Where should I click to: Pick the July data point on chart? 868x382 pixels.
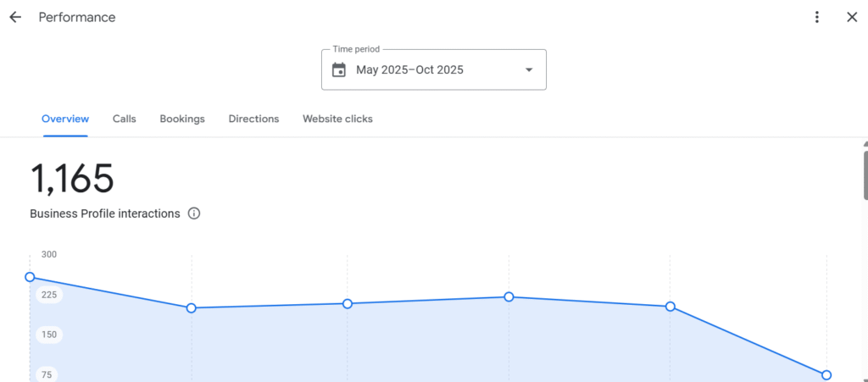(x=348, y=304)
